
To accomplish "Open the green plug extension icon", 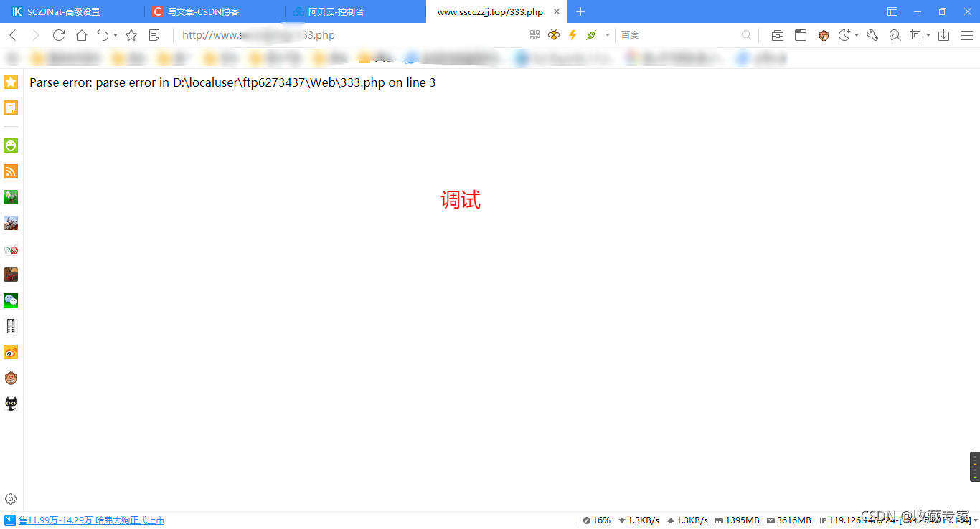I will [x=591, y=35].
